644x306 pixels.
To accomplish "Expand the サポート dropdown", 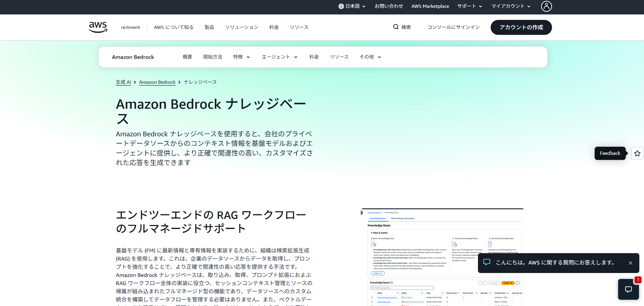I will (x=469, y=6).
